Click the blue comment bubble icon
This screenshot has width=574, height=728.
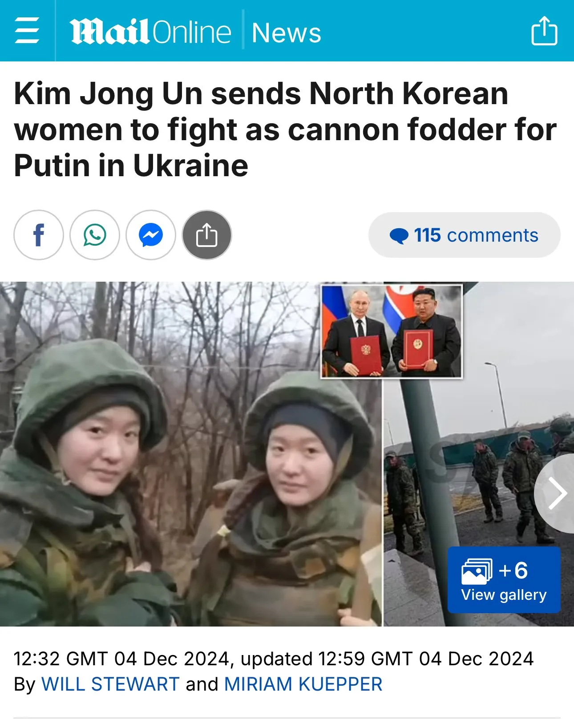coord(399,235)
